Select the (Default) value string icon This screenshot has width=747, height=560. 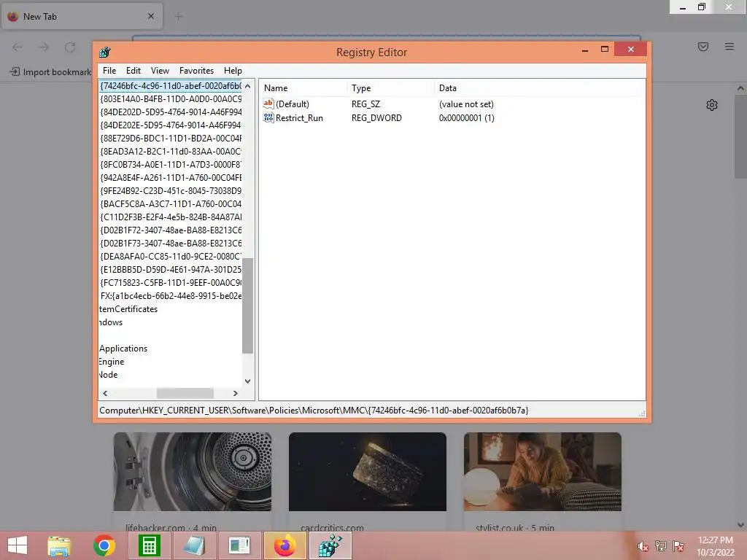tap(268, 104)
